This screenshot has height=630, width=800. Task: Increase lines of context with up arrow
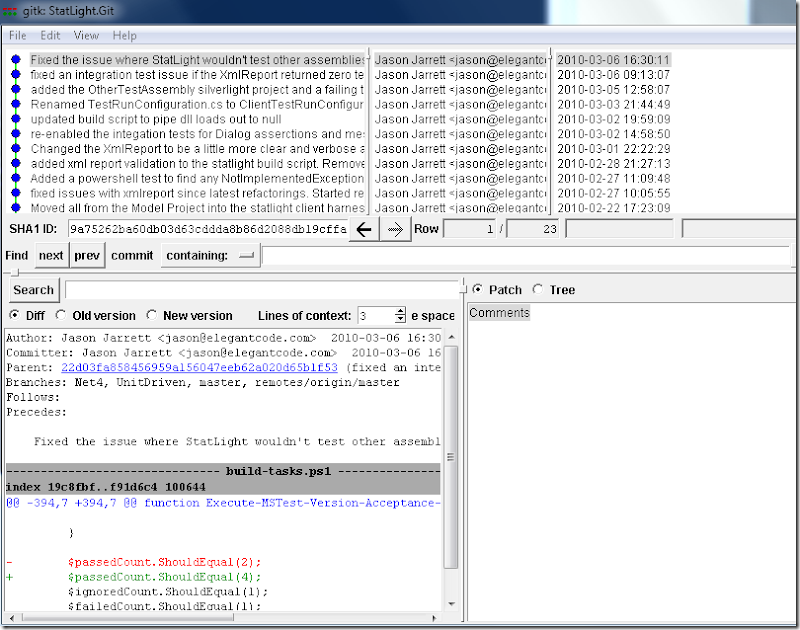coord(401,311)
